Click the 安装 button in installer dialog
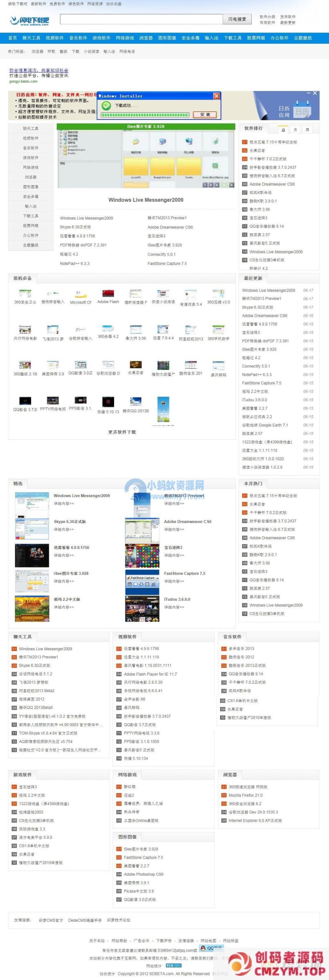The image size is (329, 980). click(x=205, y=114)
